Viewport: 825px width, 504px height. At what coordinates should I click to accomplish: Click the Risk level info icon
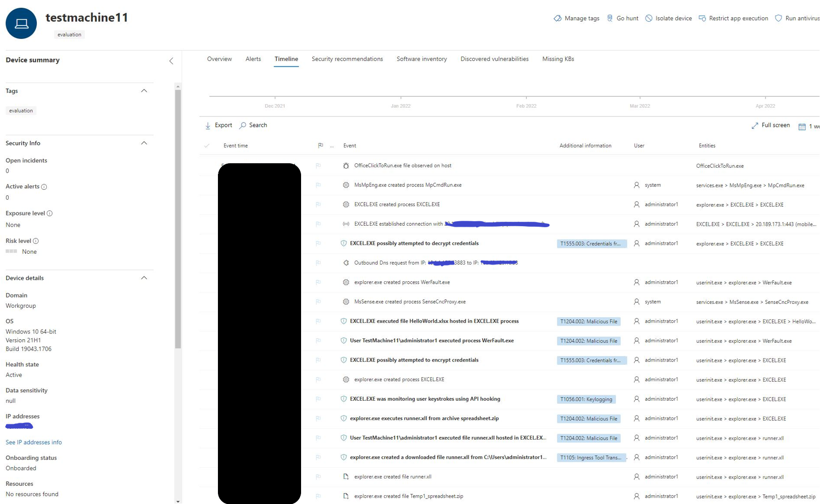click(x=35, y=241)
